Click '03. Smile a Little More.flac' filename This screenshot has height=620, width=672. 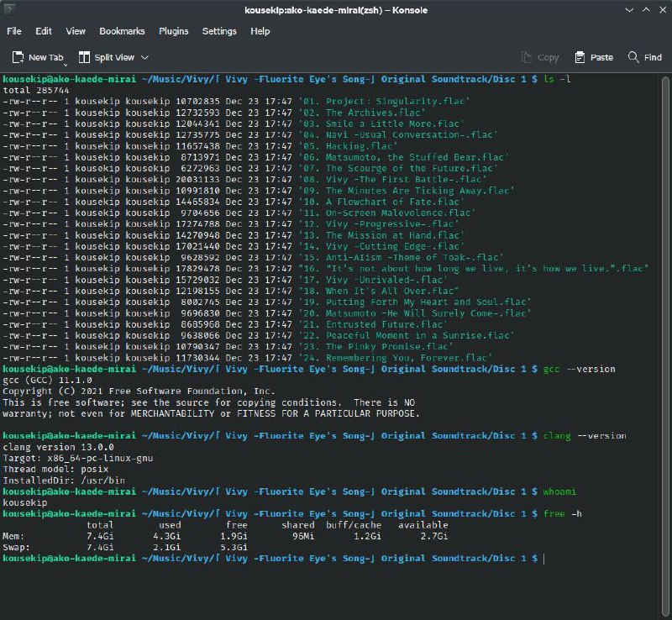381,123
